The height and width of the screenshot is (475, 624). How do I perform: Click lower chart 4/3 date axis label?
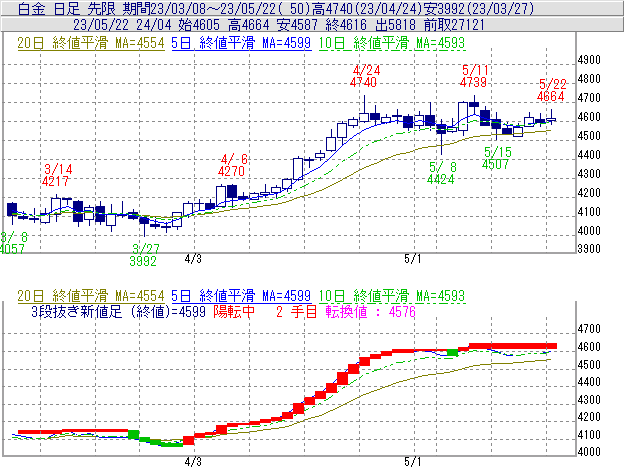(x=193, y=462)
